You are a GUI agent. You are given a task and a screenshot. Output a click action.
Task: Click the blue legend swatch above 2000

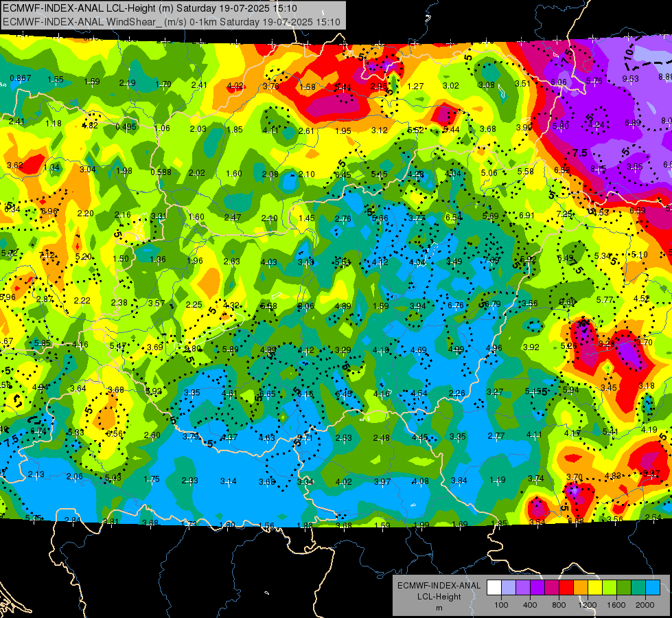point(653,588)
